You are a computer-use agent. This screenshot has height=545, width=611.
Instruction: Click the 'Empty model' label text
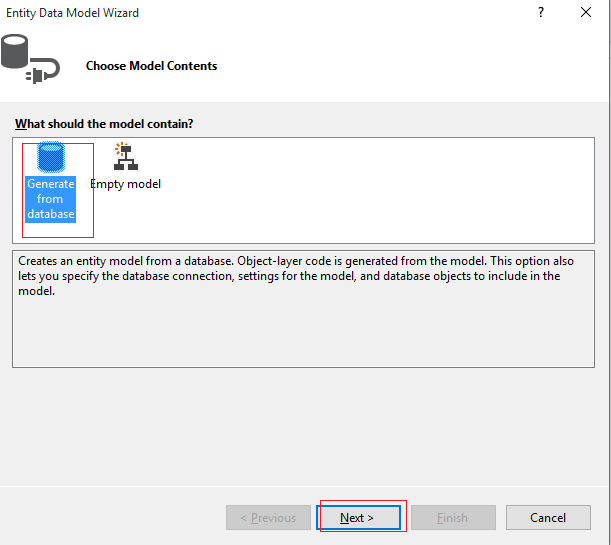click(126, 184)
